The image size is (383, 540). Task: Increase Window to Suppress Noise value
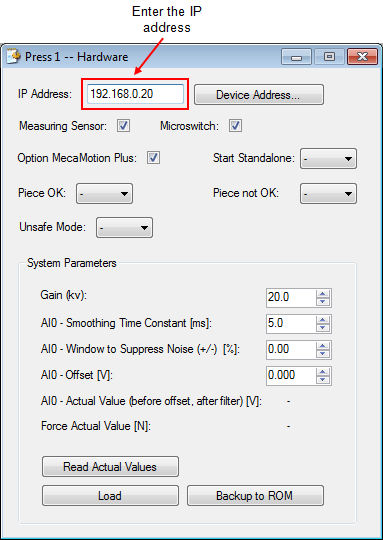(x=323, y=346)
